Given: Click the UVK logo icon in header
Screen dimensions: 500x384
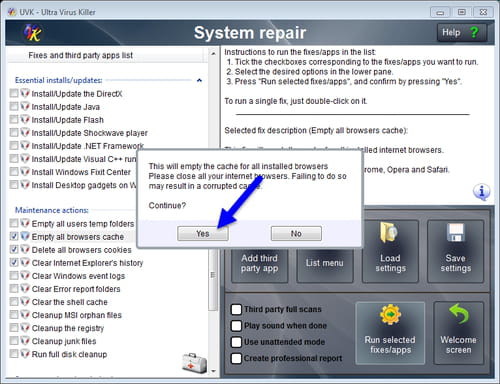Looking at the screenshot, I should pos(32,33).
